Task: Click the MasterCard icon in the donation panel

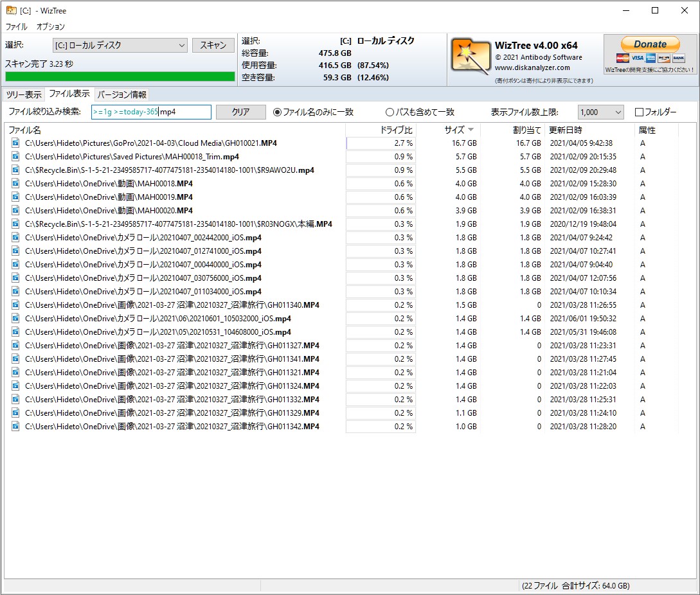Action: [x=623, y=58]
